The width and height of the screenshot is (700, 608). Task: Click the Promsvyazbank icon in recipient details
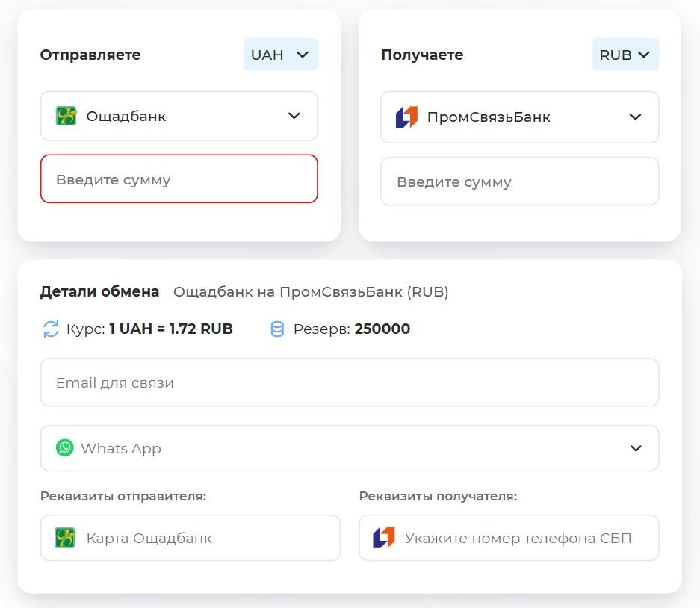(384, 538)
